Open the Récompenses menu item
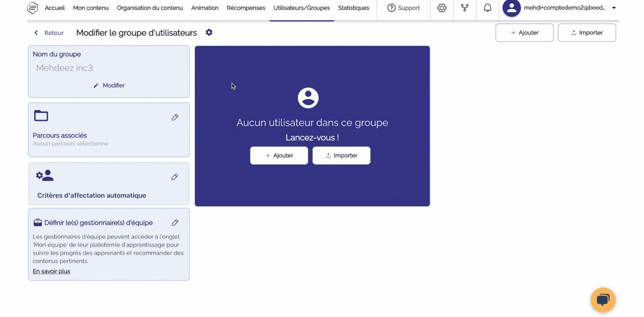Image resolution: width=644 pixels, height=317 pixels. point(246,8)
